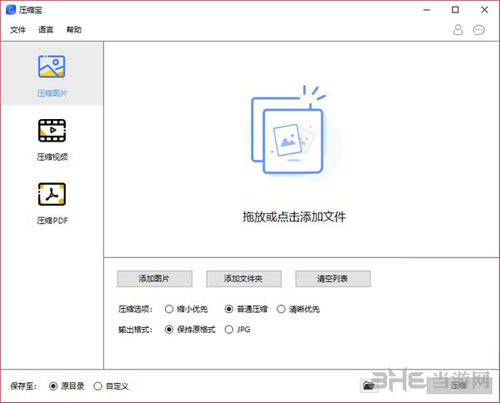The image size is (500, 403).
Task: Open the feedback chat bubble icon
Action: [x=479, y=30]
